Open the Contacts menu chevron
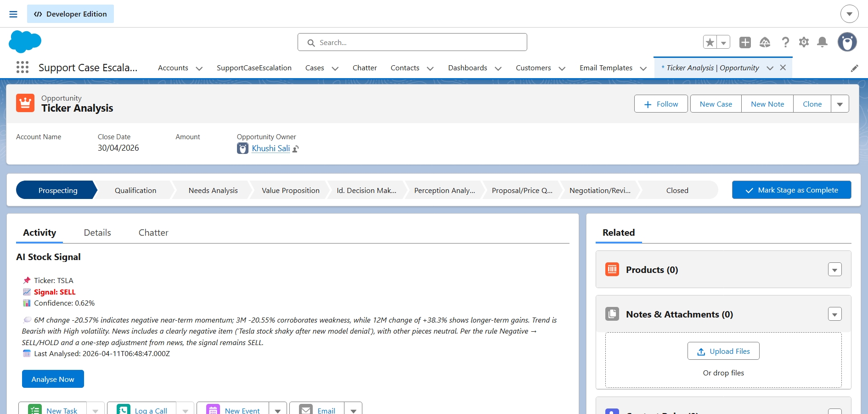The image size is (868, 414). (430, 68)
